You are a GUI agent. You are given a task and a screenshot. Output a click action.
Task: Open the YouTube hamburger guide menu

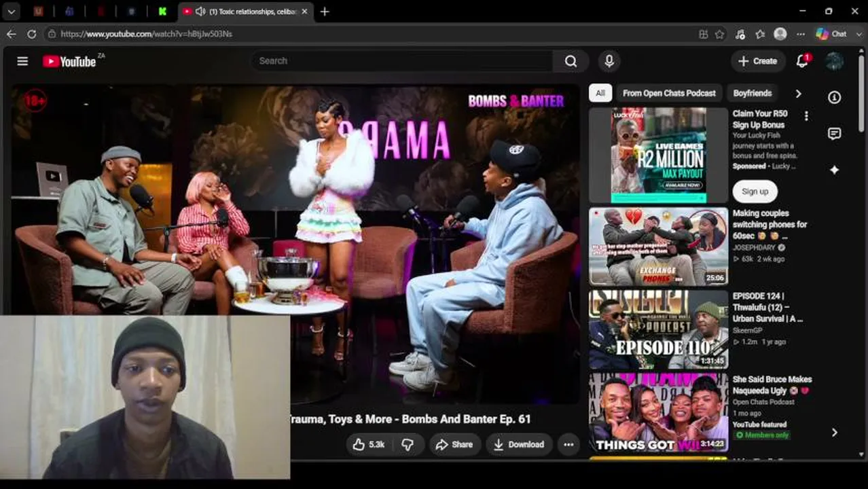[x=22, y=61]
